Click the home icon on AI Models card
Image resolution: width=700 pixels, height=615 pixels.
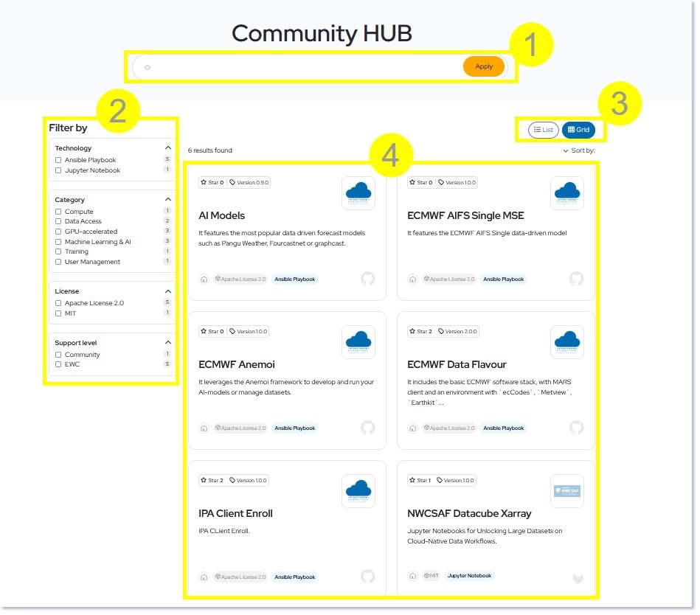(x=204, y=279)
